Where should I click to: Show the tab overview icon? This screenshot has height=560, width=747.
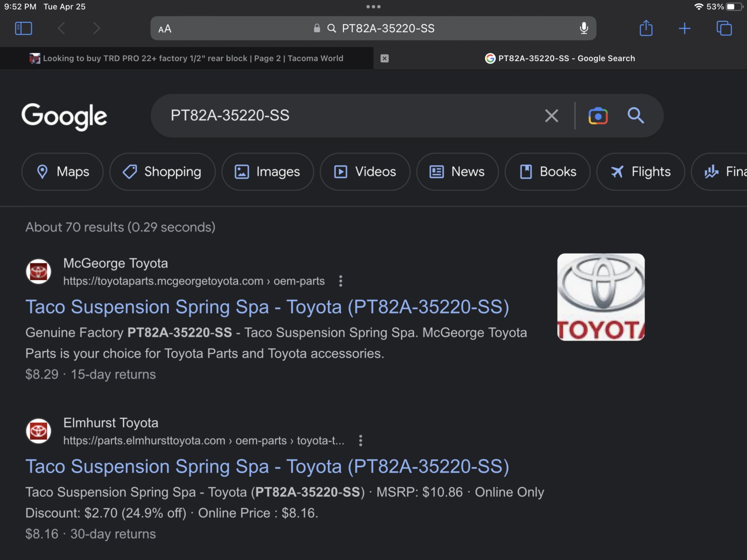tap(724, 28)
